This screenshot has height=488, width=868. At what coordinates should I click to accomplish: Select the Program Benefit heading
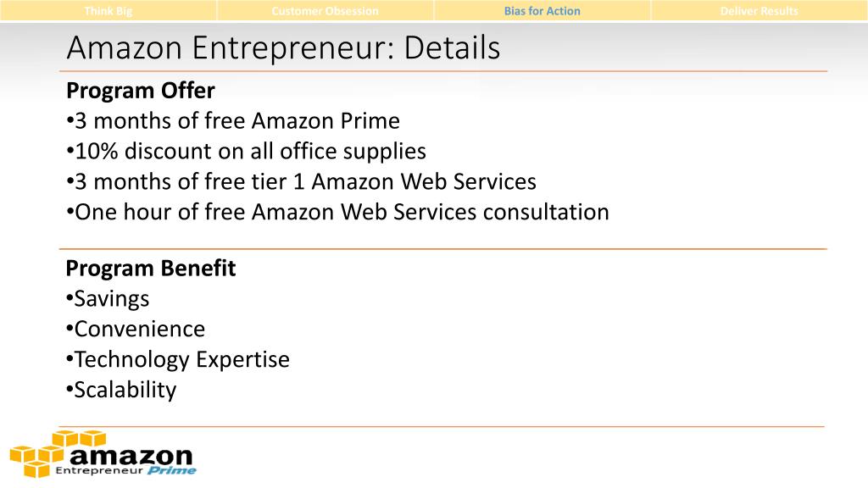(x=151, y=269)
